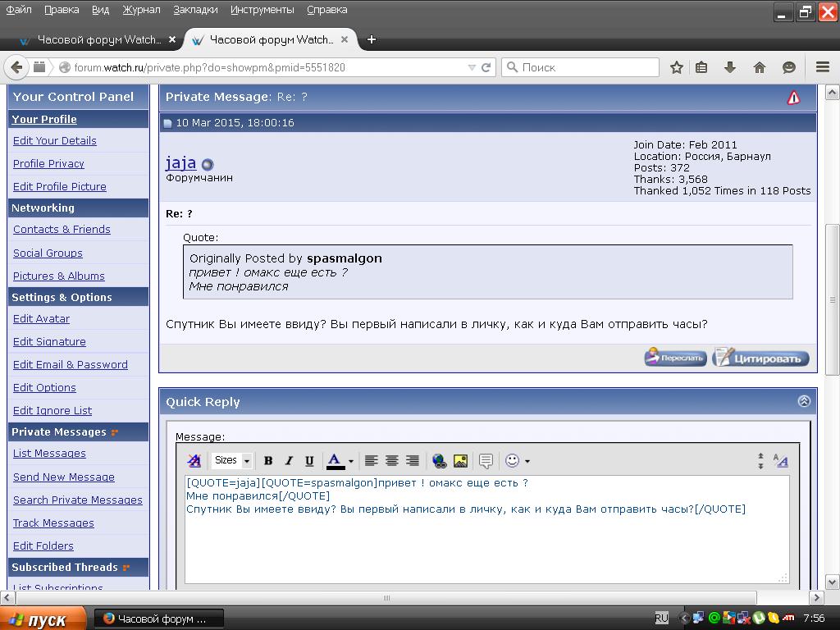840x630 pixels.
Task: Click the wrap quote tags icon
Action: (x=486, y=461)
